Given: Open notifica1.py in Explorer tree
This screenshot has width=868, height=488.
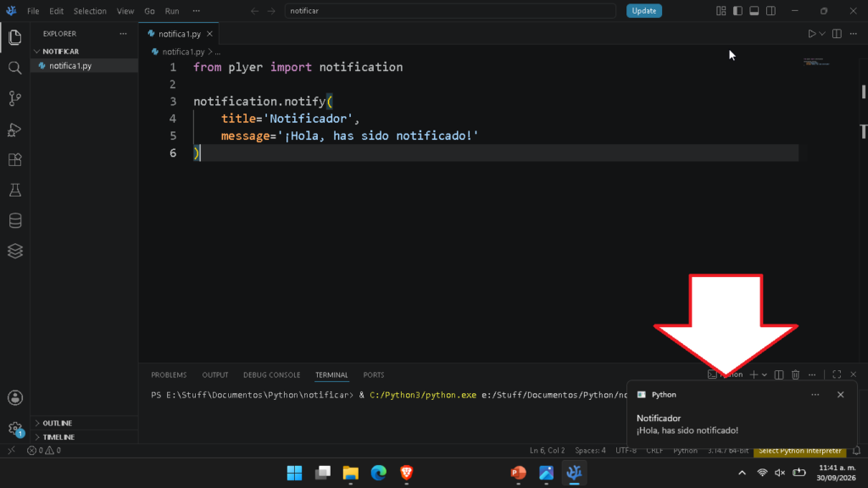Looking at the screenshot, I should click(84, 65).
